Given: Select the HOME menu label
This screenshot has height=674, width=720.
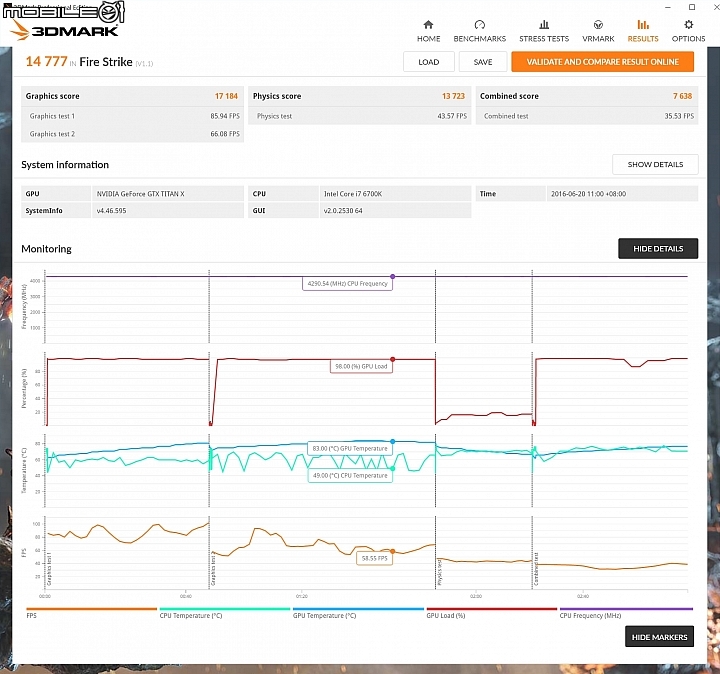Looking at the screenshot, I should click(428, 39).
